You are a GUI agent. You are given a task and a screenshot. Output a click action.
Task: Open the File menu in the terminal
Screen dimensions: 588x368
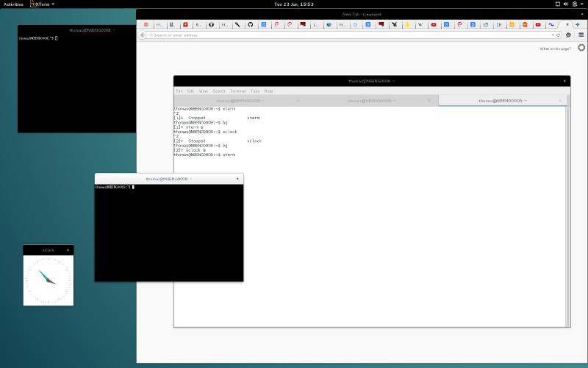[179, 91]
